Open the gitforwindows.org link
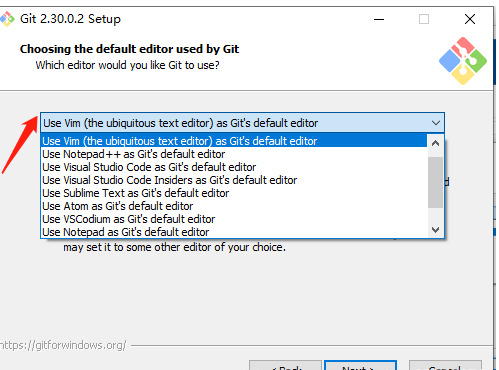 point(63,345)
